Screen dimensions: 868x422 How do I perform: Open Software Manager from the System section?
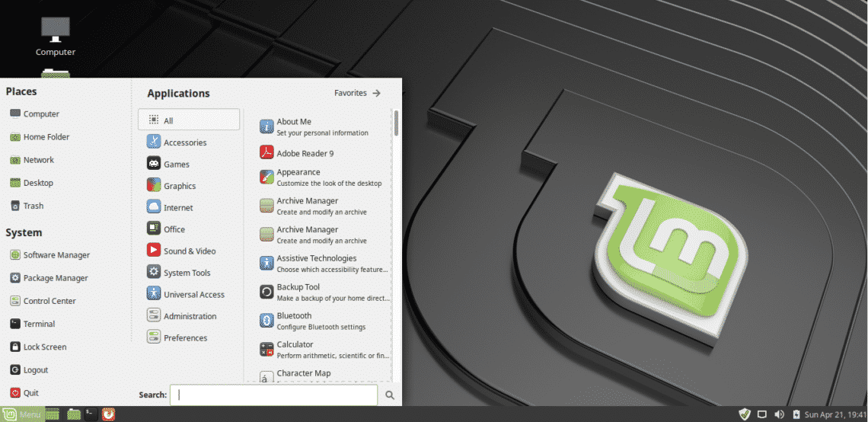point(56,255)
